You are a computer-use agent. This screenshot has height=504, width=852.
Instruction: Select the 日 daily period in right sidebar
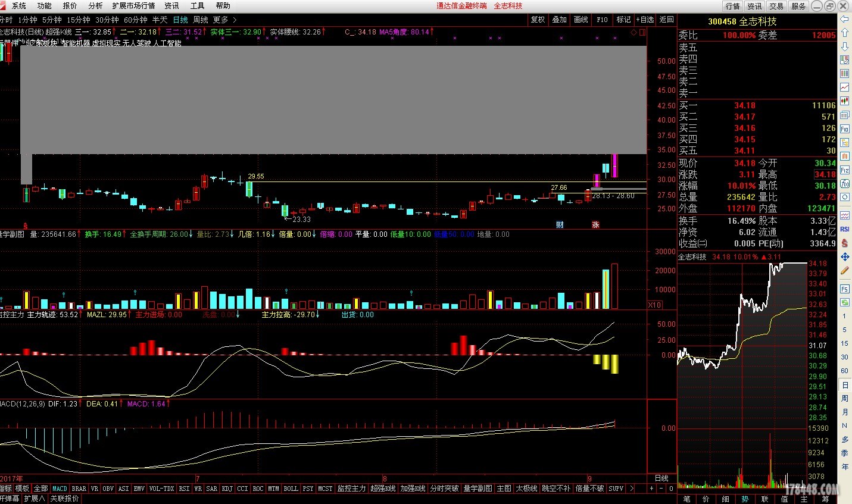click(x=844, y=385)
